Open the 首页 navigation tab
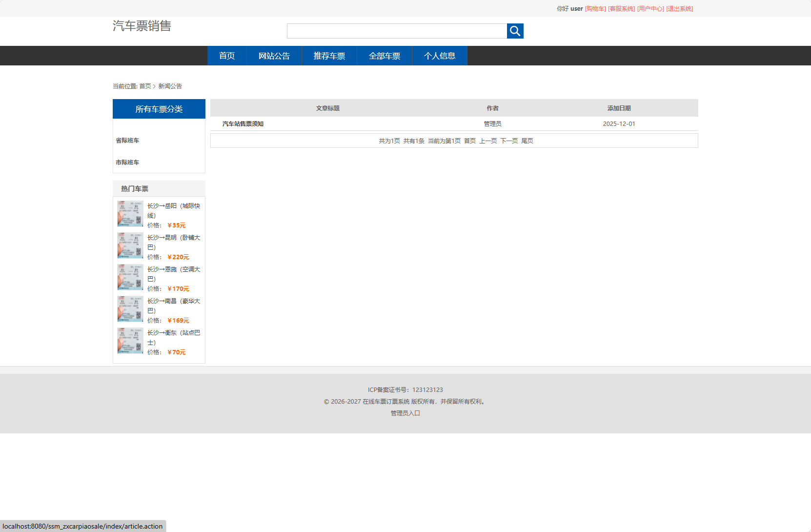The image size is (811, 532). coord(227,56)
